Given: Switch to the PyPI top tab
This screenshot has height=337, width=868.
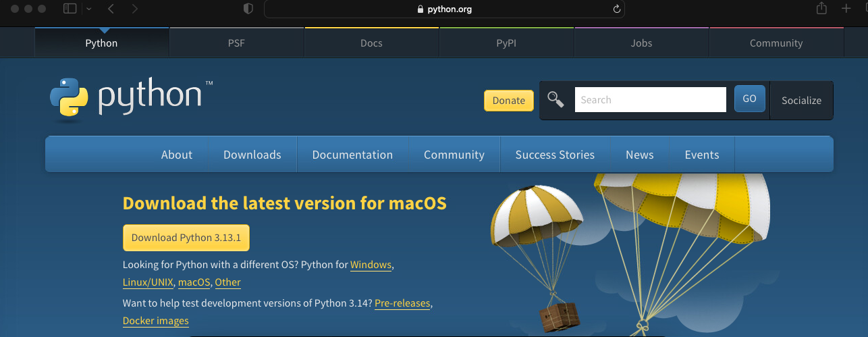Looking at the screenshot, I should pos(506,43).
